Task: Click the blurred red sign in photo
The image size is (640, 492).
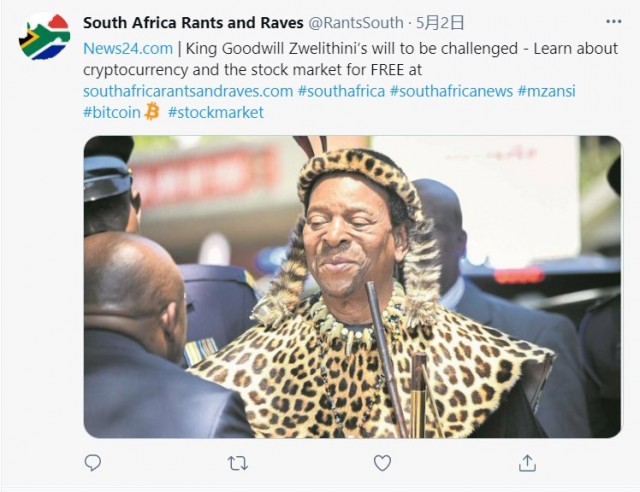Action: pos(206,174)
